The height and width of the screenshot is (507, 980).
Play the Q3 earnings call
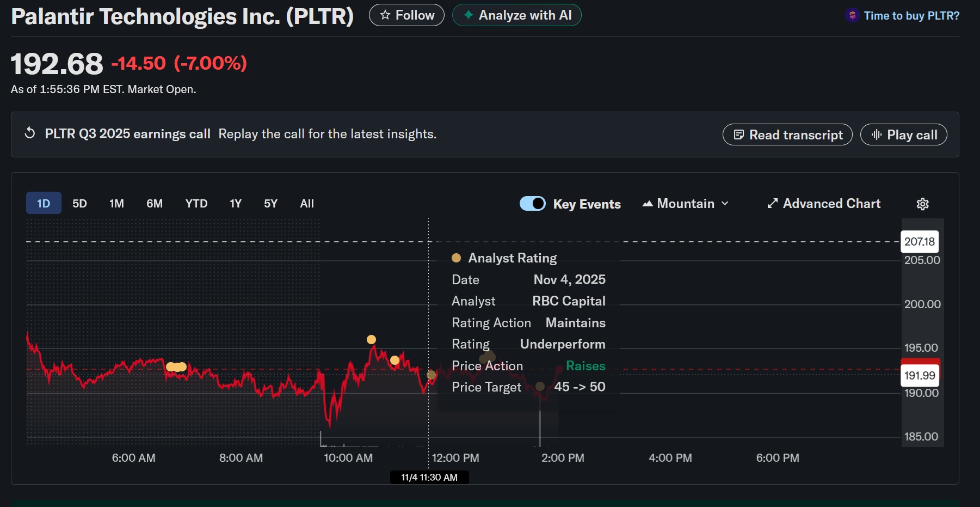(903, 135)
